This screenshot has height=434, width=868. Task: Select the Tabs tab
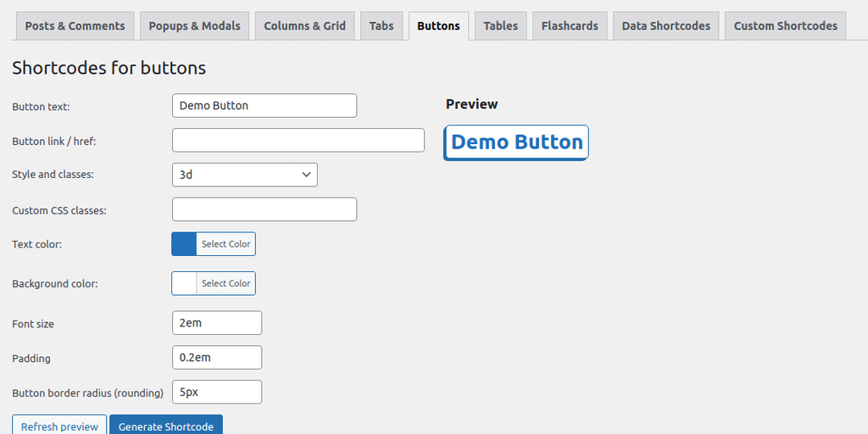click(x=381, y=25)
